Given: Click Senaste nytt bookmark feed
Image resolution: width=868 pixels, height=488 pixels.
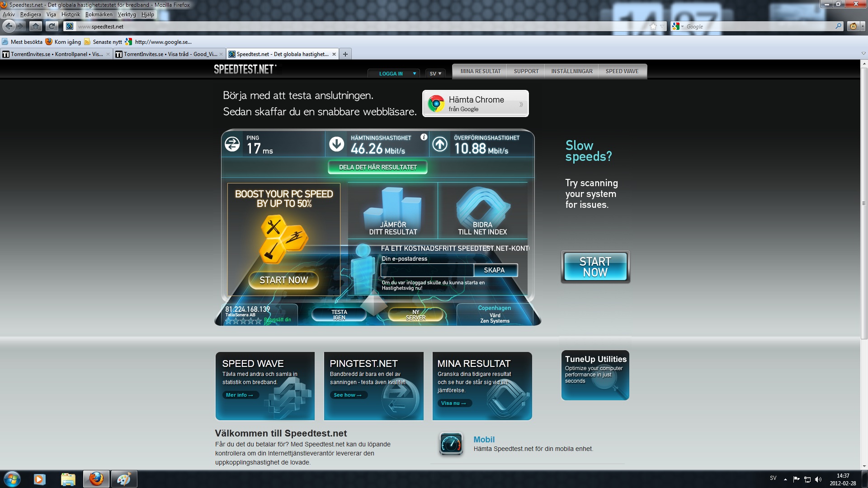Looking at the screenshot, I should coord(103,42).
